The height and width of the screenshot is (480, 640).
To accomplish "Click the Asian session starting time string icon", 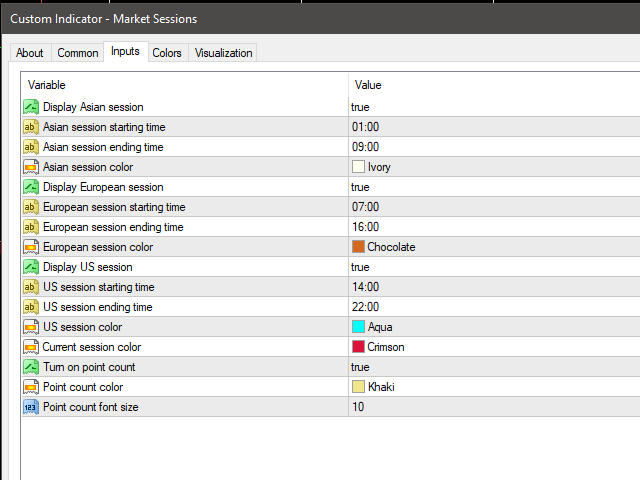I will coord(31,127).
